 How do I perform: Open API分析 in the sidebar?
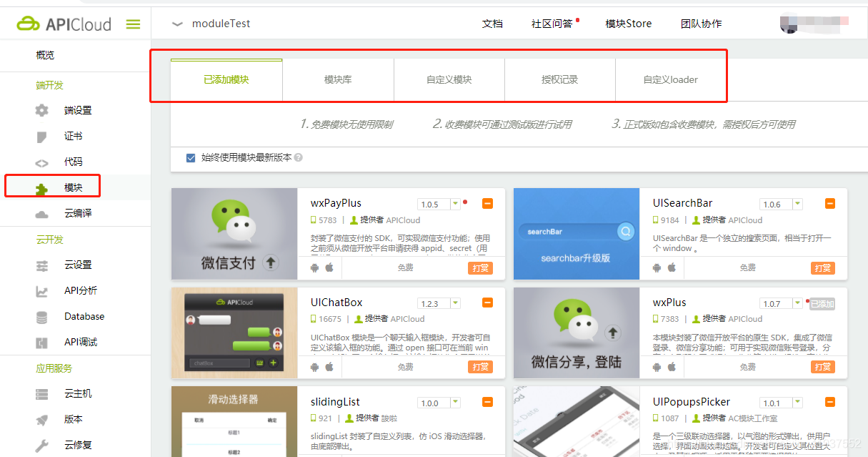pos(81,290)
